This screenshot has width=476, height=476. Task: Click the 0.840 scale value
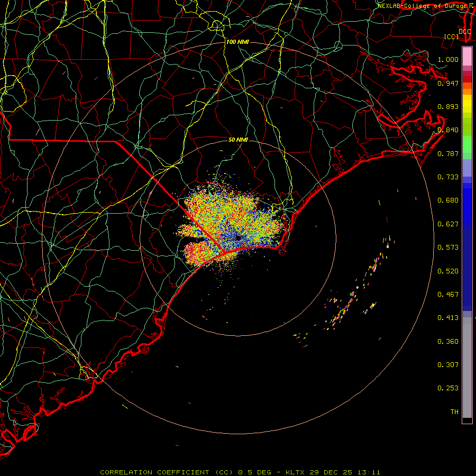click(448, 130)
